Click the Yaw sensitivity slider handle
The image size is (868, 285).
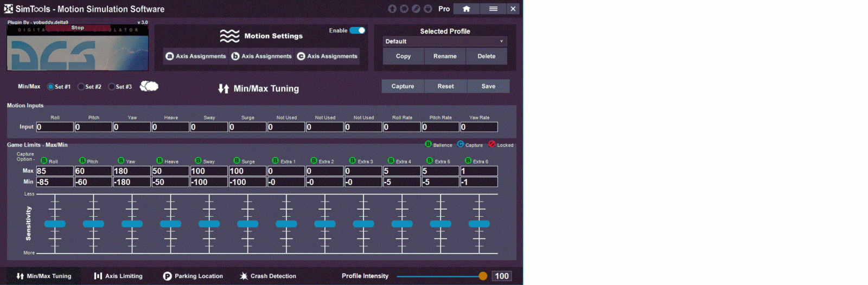point(132,224)
